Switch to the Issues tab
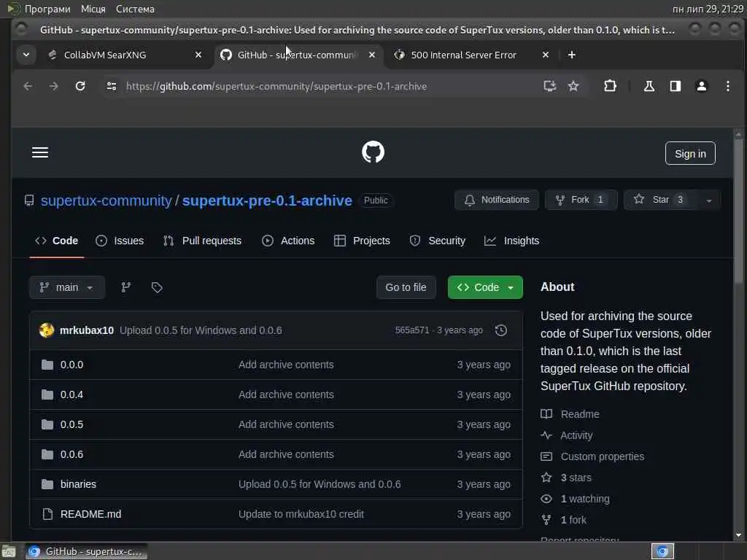Image resolution: width=747 pixels, height=560 pixels. [x=120, y=241]
